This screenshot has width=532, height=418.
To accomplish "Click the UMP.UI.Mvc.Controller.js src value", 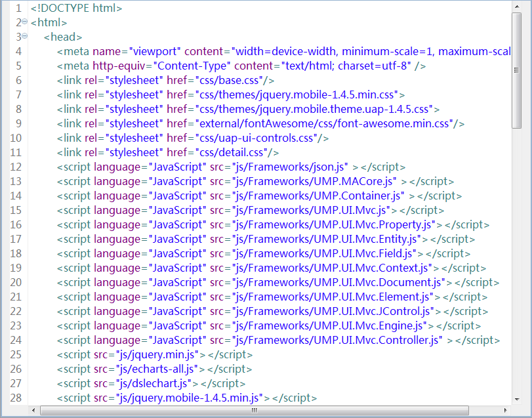I will coord(337,340).
